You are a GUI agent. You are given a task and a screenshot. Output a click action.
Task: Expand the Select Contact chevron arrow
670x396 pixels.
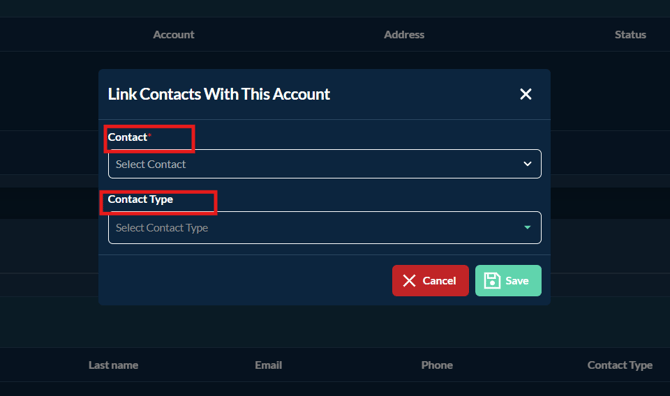527,164
